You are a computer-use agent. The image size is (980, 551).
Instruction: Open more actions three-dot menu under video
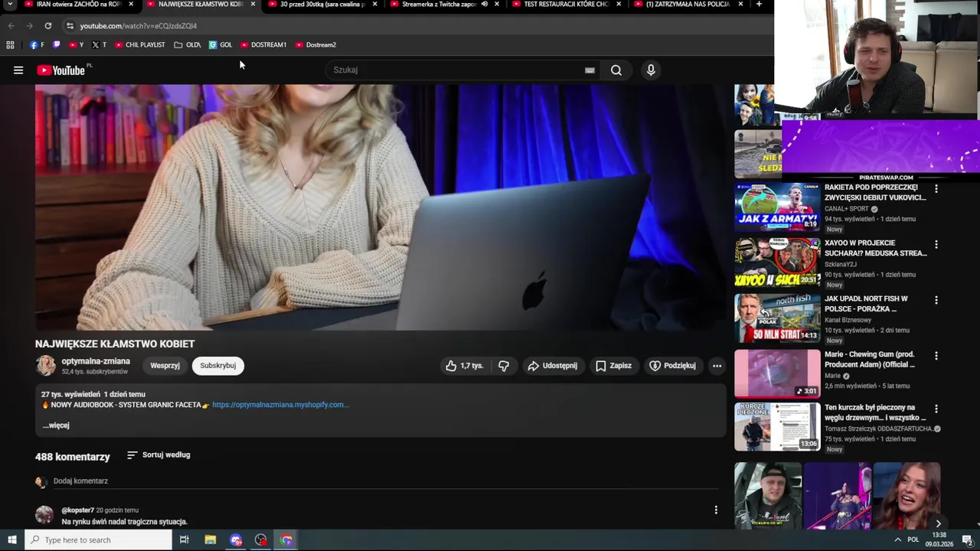[x=717, y=366]
